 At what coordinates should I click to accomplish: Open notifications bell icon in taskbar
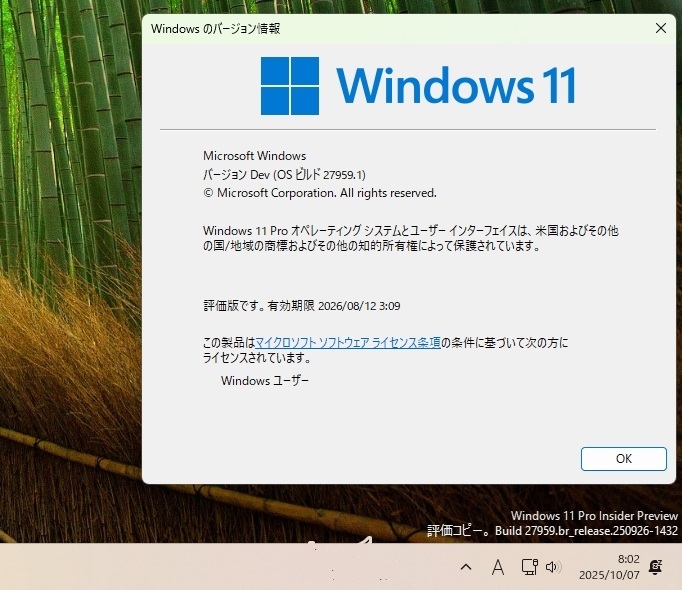click(x=655, y=567)
